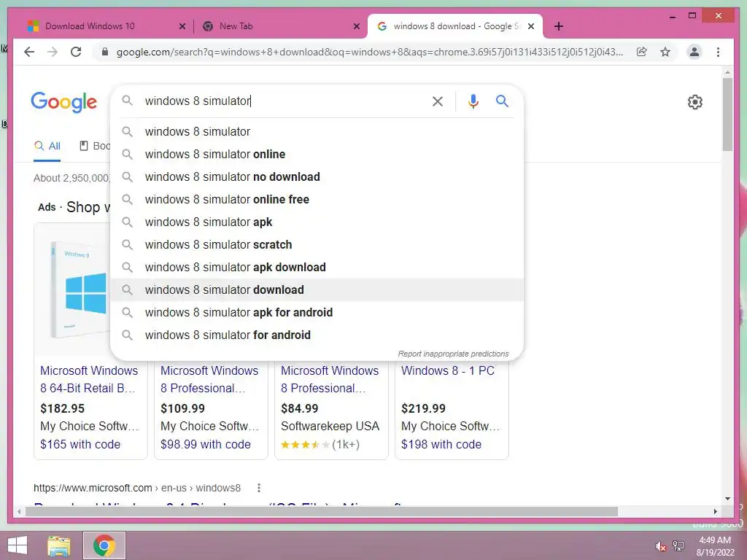Open 'Microsoft Windows 8 64-Bit Retail B…' ad
Image resolution: width=747 pixels, height=560 pixels.
(89, 379)
